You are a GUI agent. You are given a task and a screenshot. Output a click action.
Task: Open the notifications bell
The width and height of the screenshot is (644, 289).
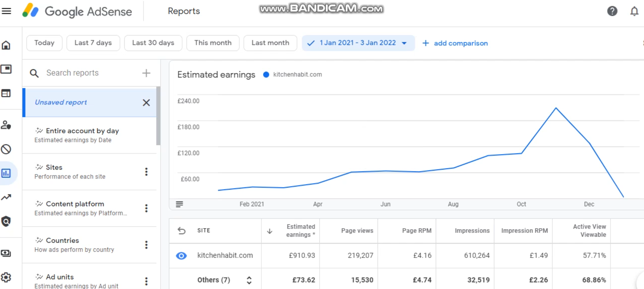(634, 11)
